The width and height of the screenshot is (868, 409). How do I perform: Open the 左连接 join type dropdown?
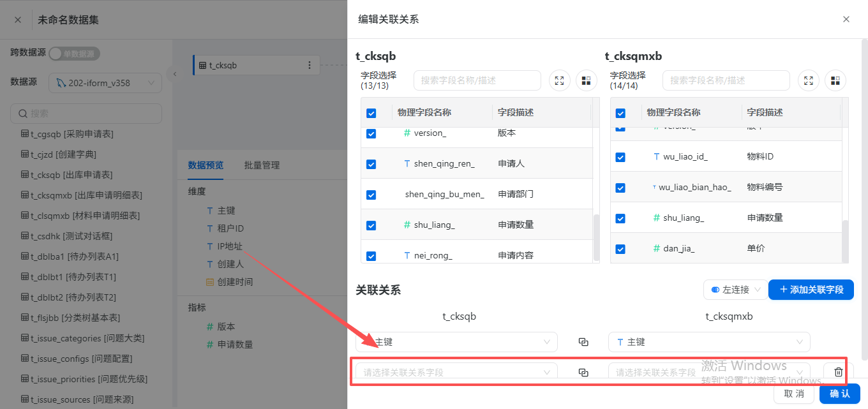point(735,290)
